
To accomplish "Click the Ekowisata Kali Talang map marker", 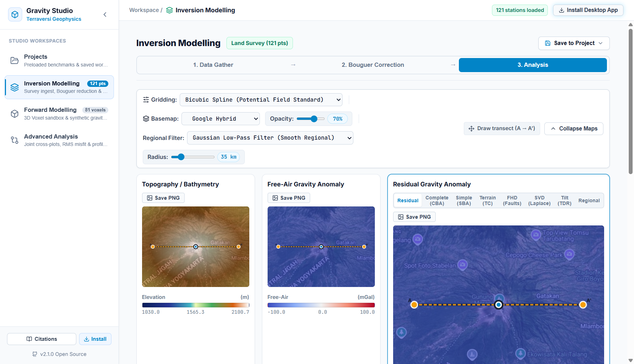I will 520,353.
